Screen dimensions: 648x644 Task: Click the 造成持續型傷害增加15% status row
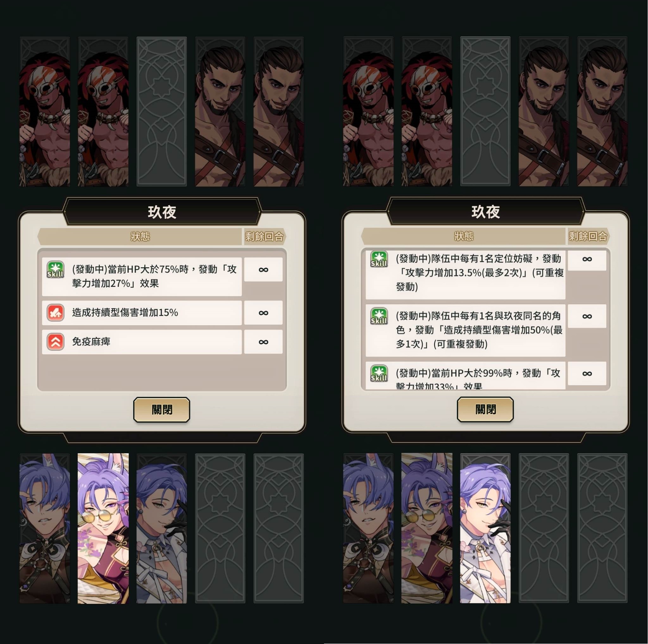pos(142,313)
